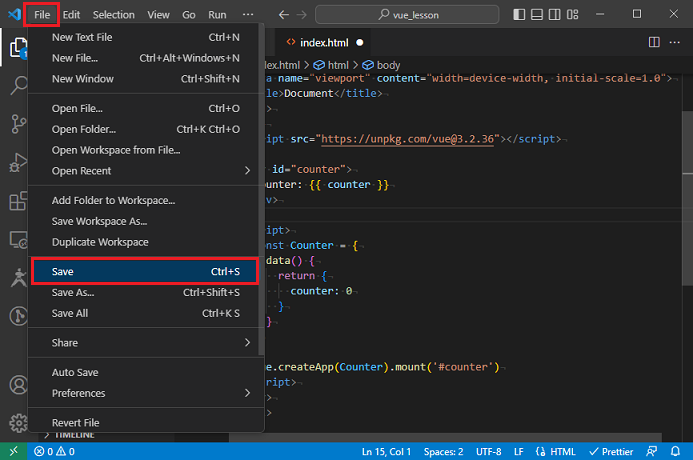Image resolution: width=693 pixels, height=460 pixels.
Task: Choose Open Workspace from File...
Action: pyautogui.click(x=146, y=150)
